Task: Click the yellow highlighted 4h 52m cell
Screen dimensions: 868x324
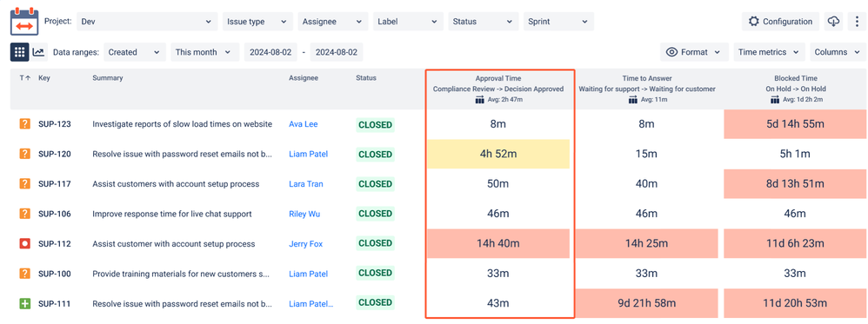Action: tap(498, 155)
